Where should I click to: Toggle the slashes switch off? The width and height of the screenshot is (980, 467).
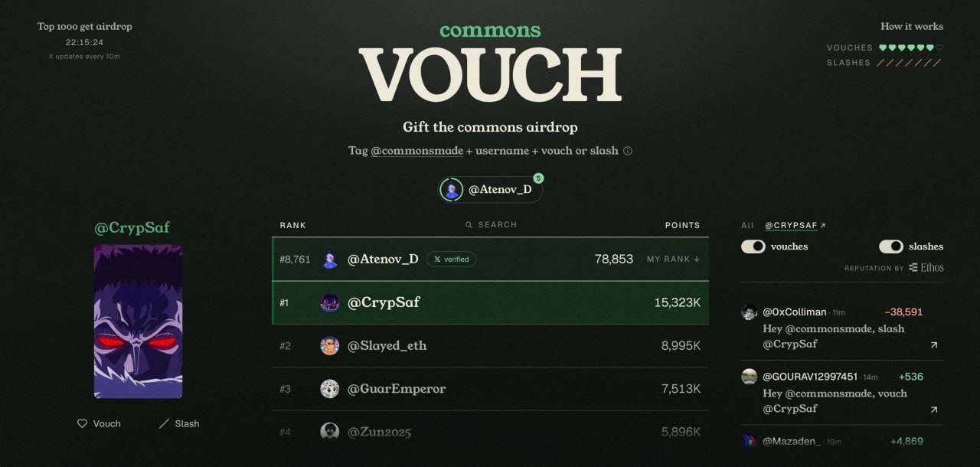891,247
